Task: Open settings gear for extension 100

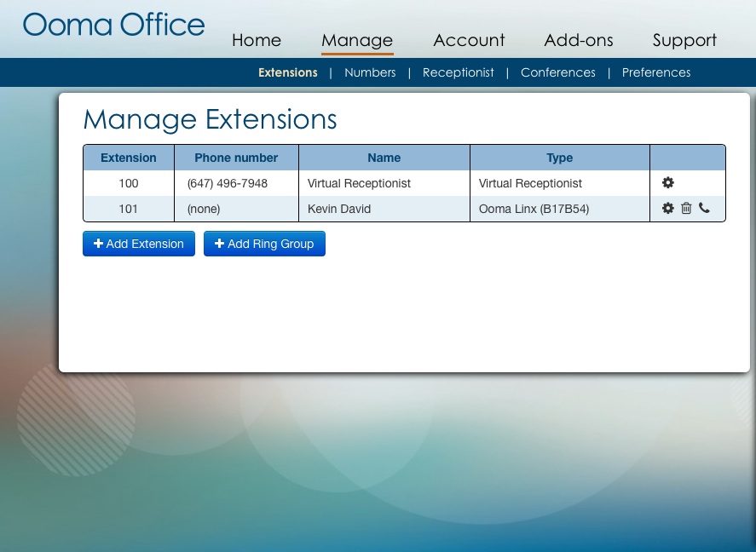Action: [x=667, y=182]
